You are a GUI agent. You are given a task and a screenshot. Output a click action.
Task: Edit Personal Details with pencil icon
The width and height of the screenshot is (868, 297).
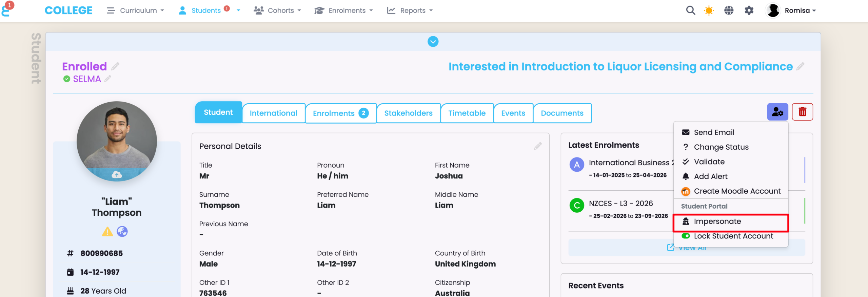[538, 146]
